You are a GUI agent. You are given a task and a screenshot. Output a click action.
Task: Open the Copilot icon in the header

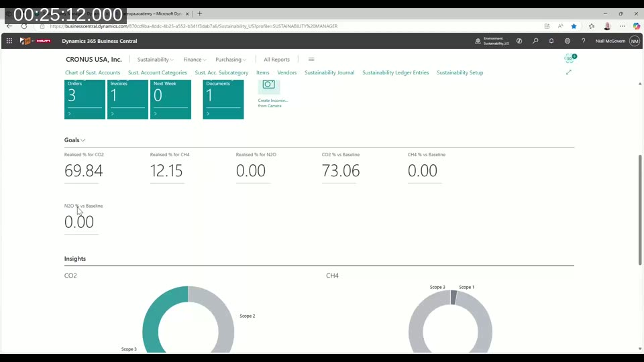519,41
